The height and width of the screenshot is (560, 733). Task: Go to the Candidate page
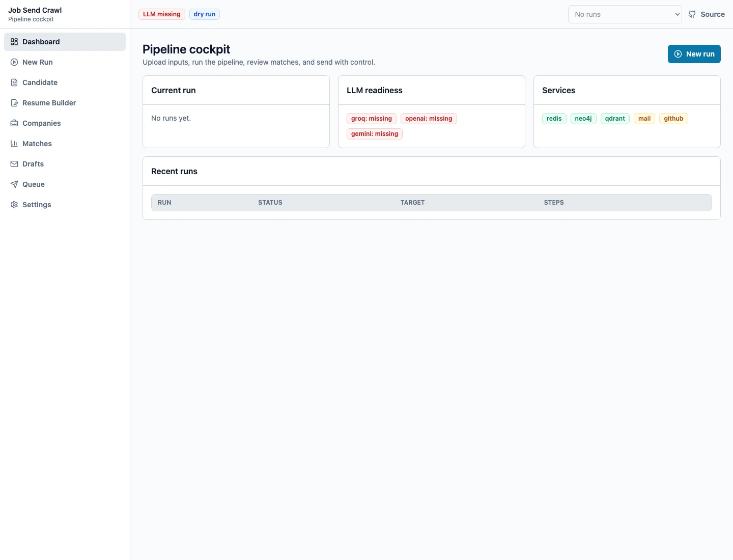65,82
